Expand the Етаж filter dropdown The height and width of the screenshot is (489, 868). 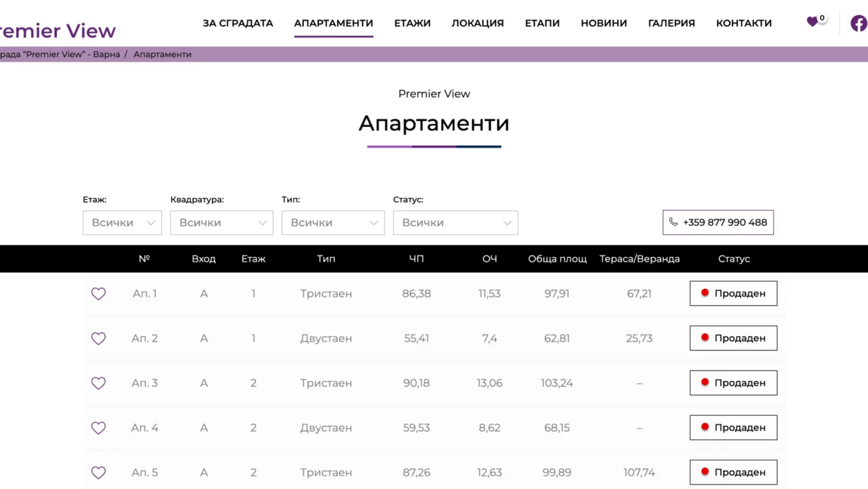[122, 223]
